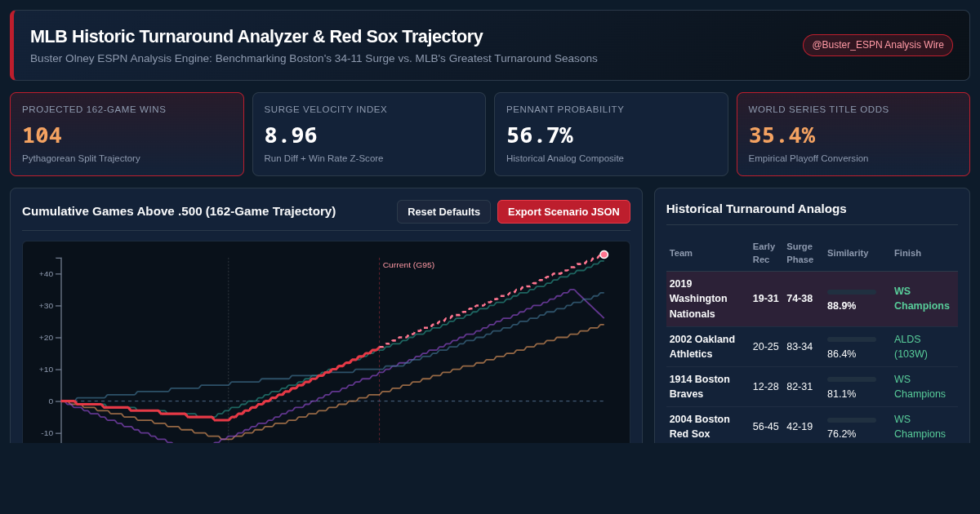Click the 104 projected wins value
980x514 pixels.
(42, 135)
